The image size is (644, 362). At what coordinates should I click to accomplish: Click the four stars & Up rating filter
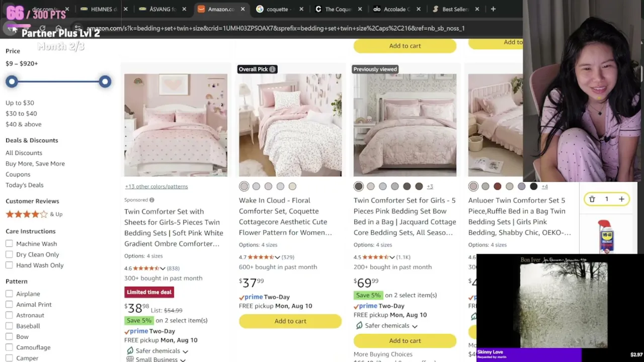[x=34, y=214]
